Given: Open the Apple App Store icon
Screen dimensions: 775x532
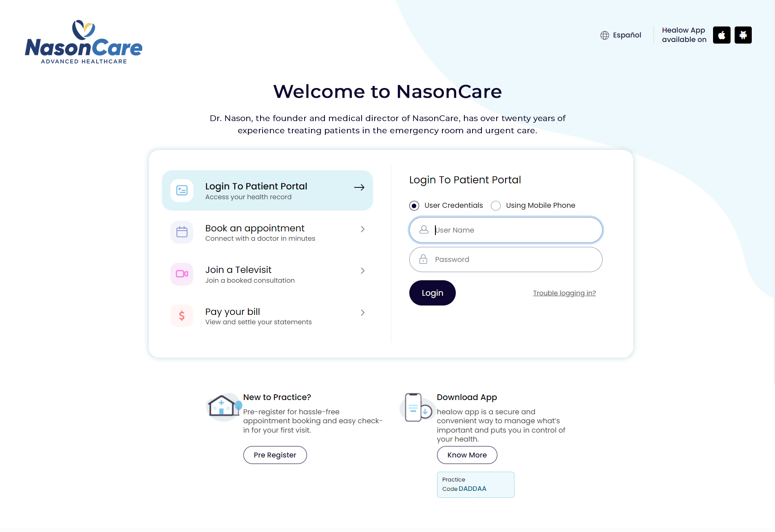Looking at the screenshot, I should (722, 35).
